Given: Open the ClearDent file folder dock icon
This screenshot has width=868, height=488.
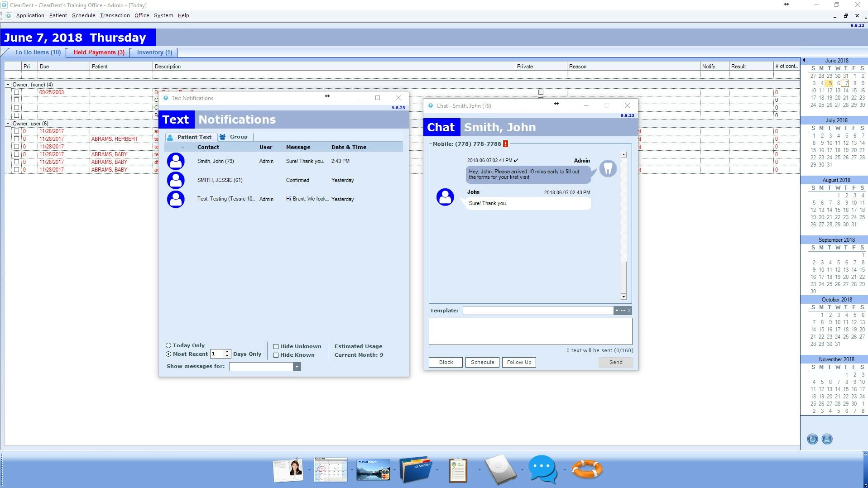Looking at the screenshot, I should 416,470.
